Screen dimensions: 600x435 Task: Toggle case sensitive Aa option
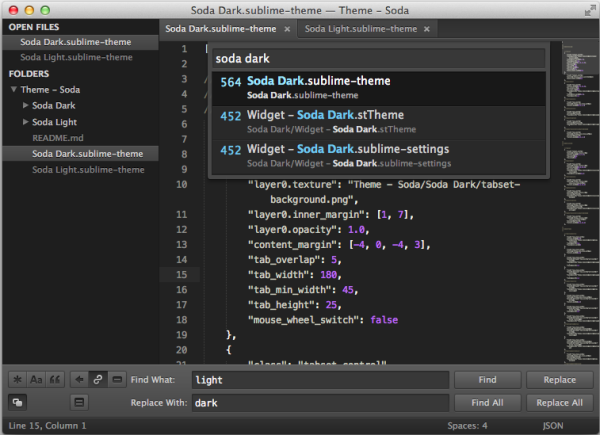36,380
